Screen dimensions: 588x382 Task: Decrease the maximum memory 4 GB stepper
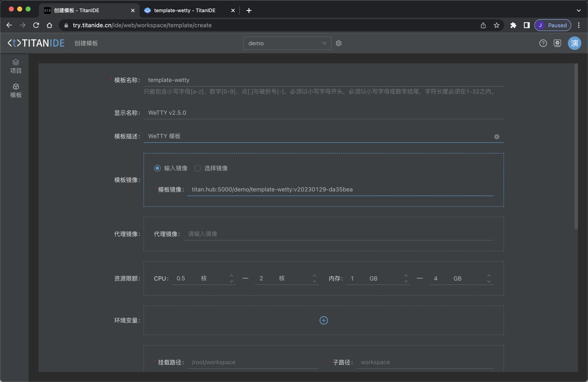coord(488,281)
